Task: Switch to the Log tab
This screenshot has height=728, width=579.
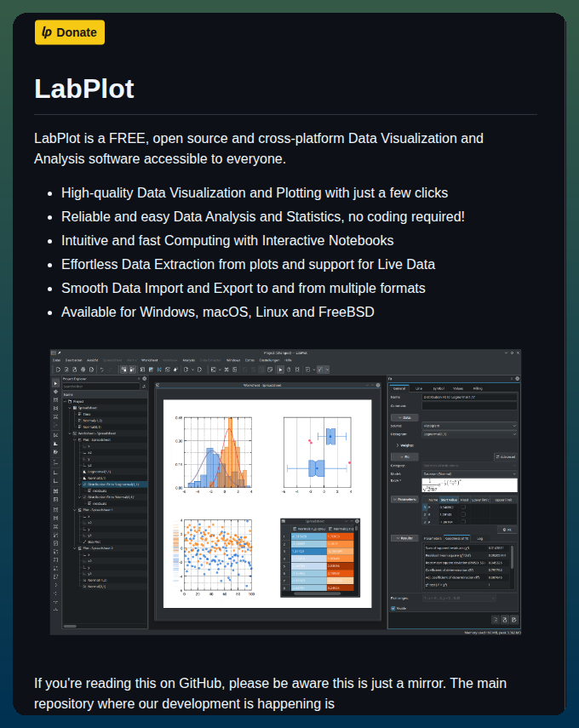Action: [479, 539]
